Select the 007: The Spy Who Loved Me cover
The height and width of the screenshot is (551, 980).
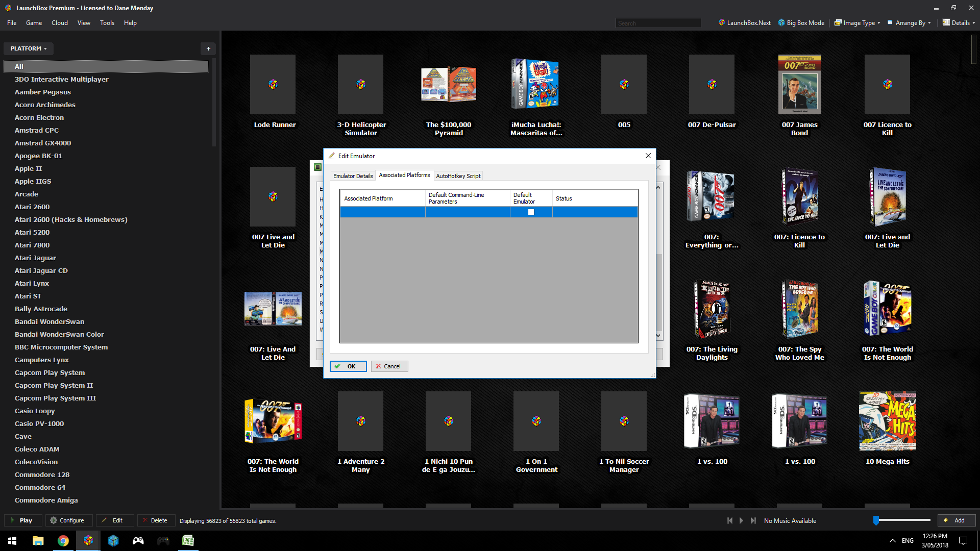tap(800, 309)
